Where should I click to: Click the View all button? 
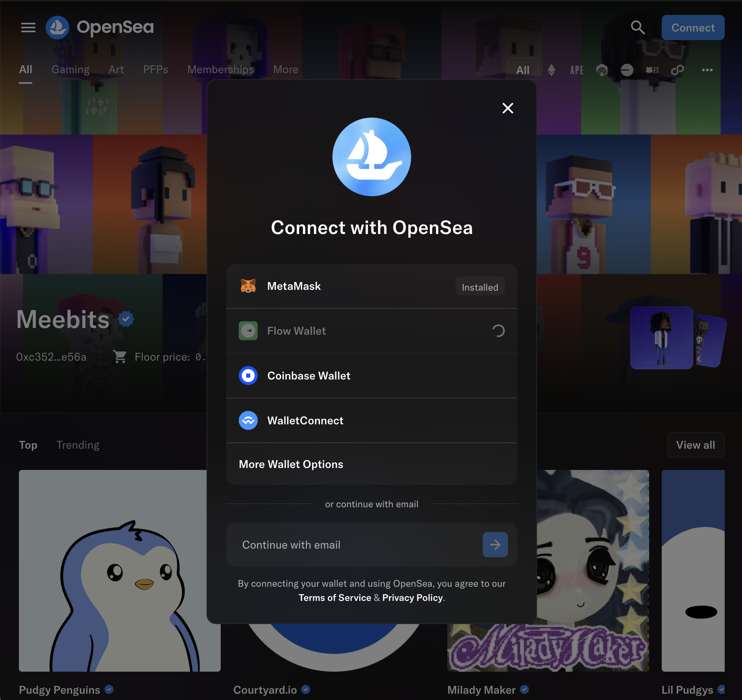[x=696, y=445]
